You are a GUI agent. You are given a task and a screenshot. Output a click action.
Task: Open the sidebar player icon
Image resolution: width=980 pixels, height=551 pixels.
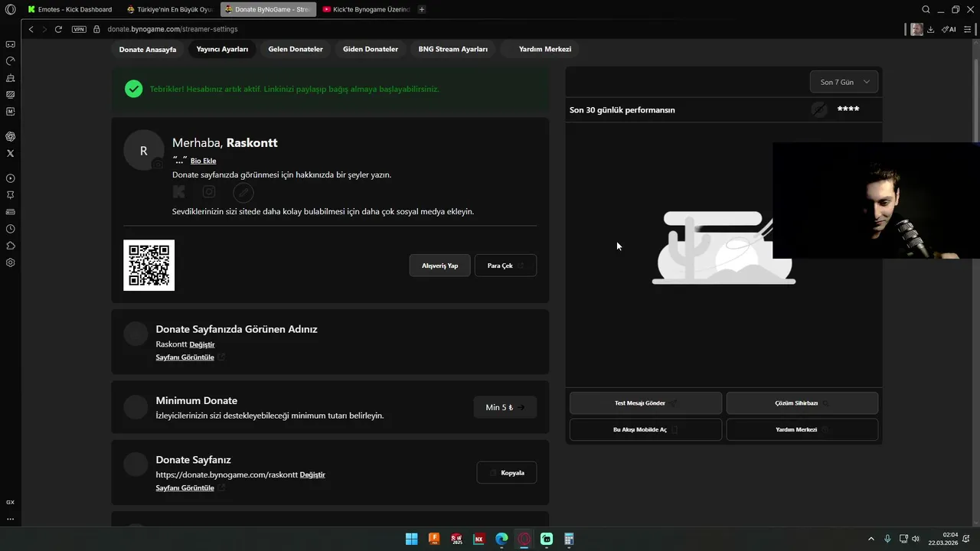(10, 178)
